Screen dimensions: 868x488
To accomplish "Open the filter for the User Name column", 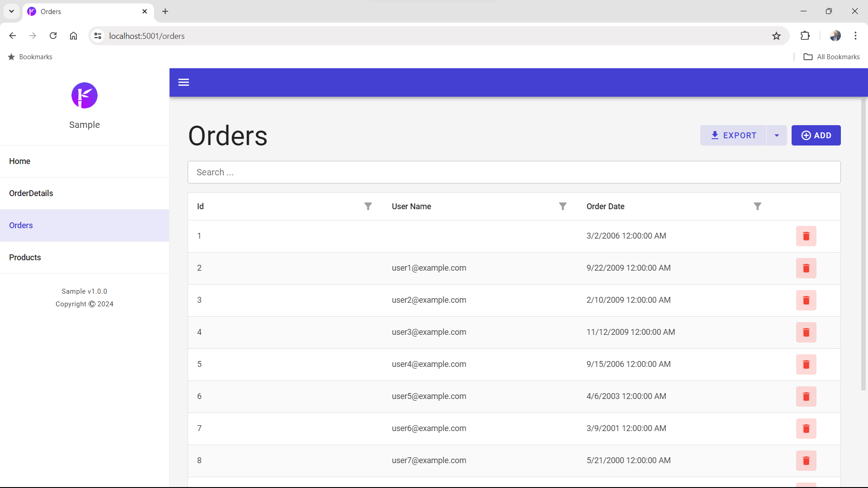I will tap(562, 206).
